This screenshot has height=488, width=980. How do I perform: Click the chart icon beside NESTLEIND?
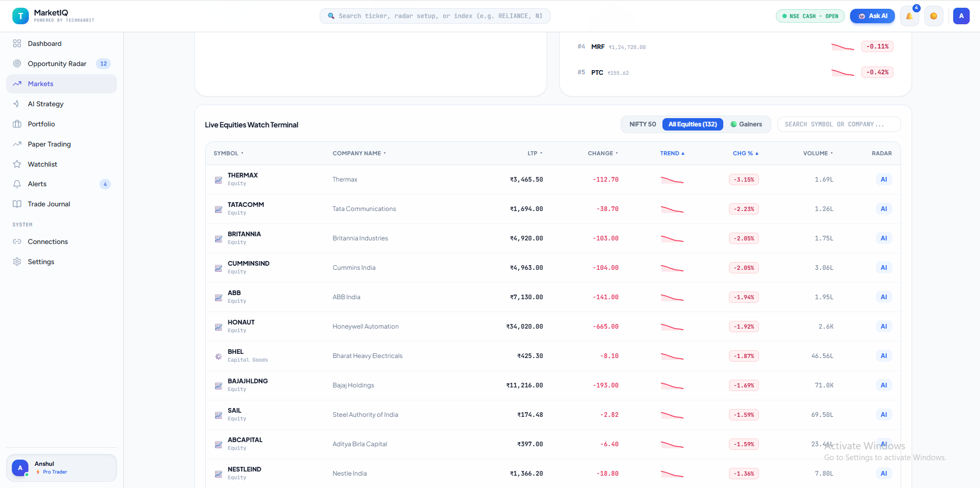pos(219,474)
